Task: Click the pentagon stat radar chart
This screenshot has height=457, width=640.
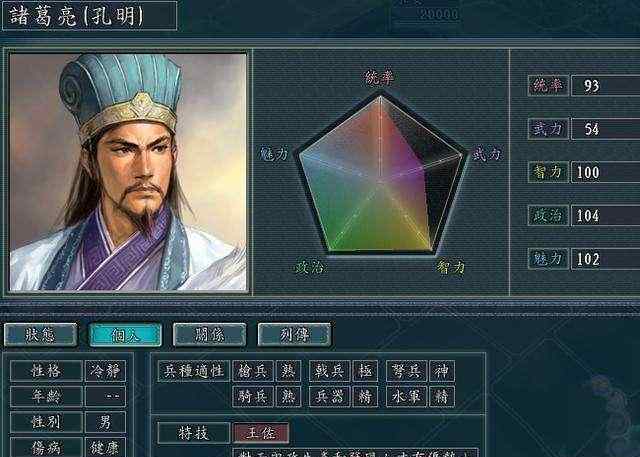Action: coord(380,174)
